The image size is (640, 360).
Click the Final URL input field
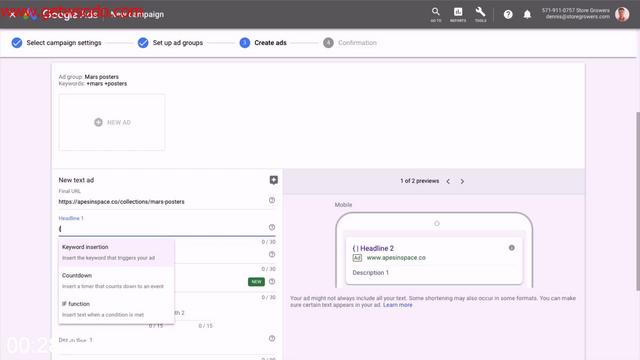point(163,202)
